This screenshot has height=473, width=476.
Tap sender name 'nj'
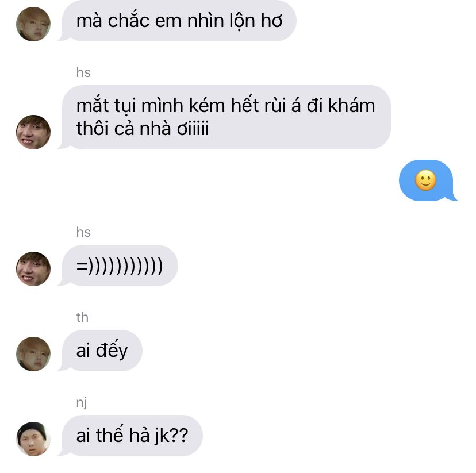coord(82,403)
